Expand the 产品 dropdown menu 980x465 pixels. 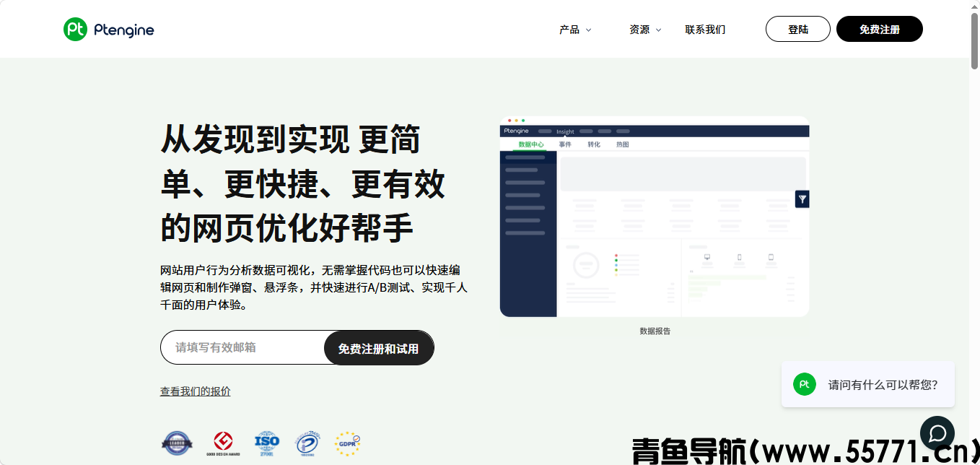click(575, 30)
